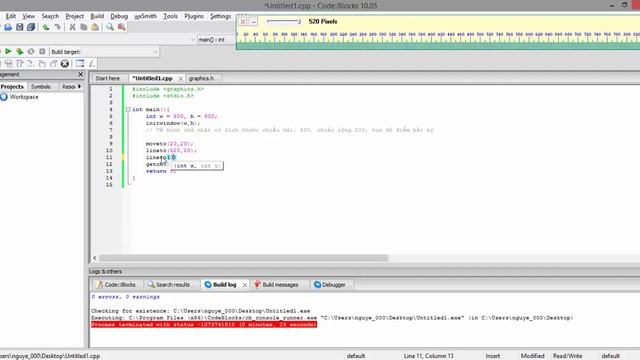640x360 pixels.
Task: Close the Management panel
Action: (x=80, y=75)
